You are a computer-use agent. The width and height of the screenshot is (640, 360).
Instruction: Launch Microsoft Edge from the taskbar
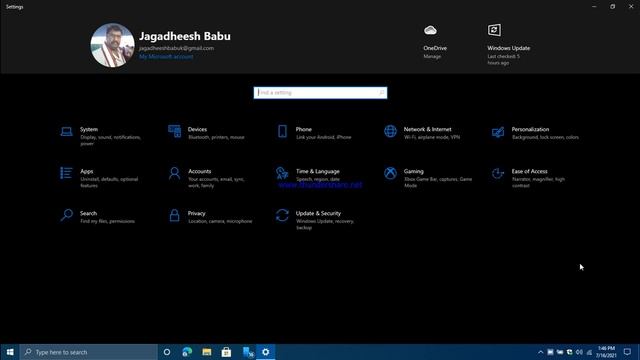coord(187,352)
